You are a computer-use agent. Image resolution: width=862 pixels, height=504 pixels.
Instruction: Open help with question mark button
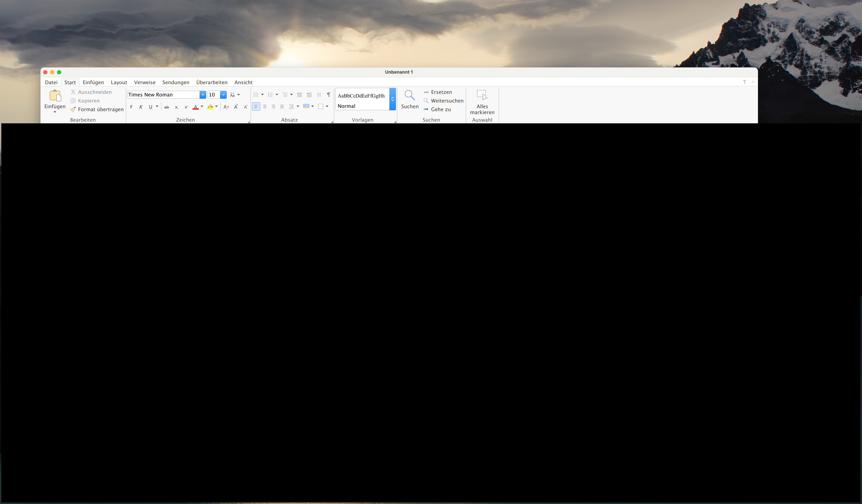[x=744, y=82]
